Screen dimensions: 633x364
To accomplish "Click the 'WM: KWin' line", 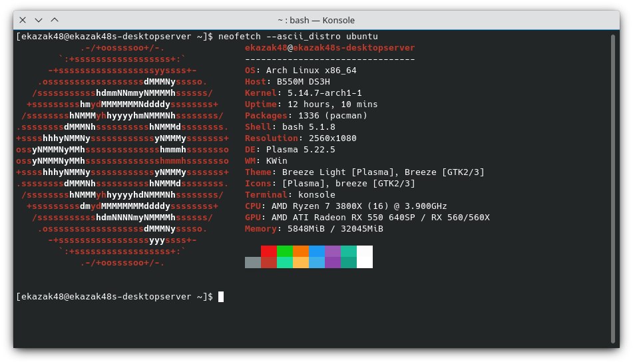I will [x=266, y=160].
